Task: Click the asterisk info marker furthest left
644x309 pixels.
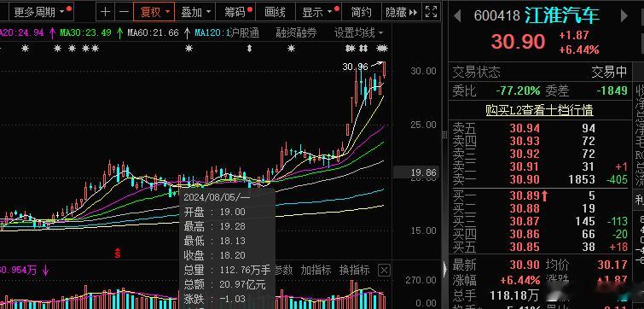Action: click(26, 49)
